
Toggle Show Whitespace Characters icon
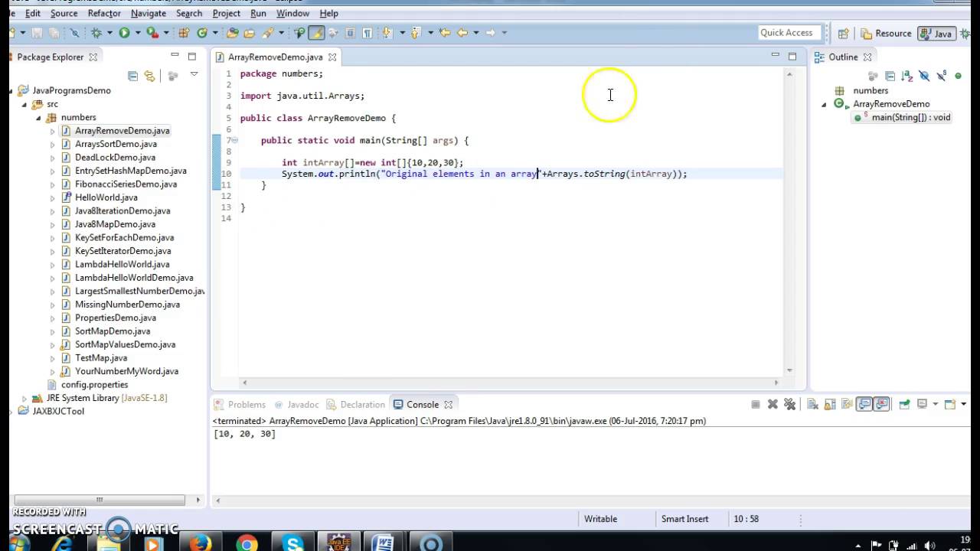click(367, 33)
